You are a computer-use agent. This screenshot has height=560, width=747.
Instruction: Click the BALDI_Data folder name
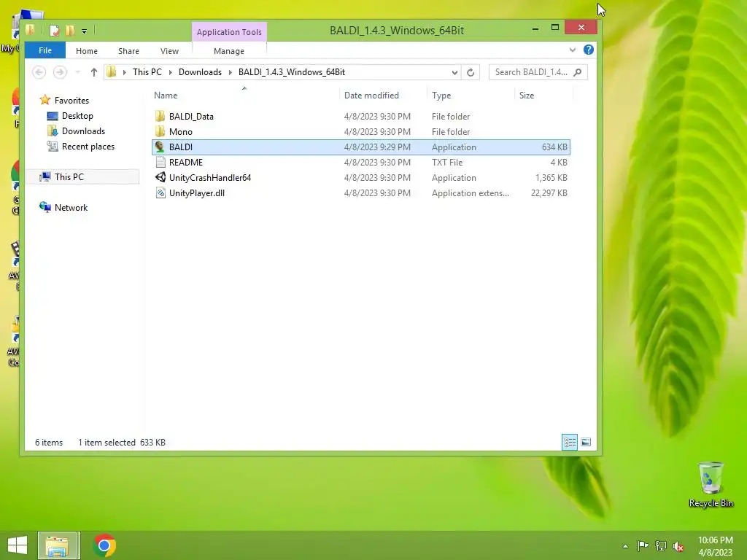click(191, 116)
